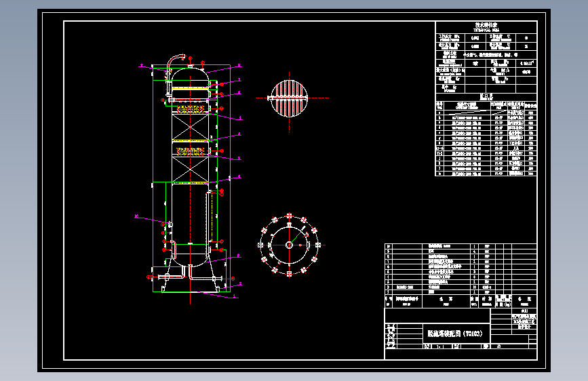Select the title text 脱硫塔装配图 (T0102)

(455, 334)
